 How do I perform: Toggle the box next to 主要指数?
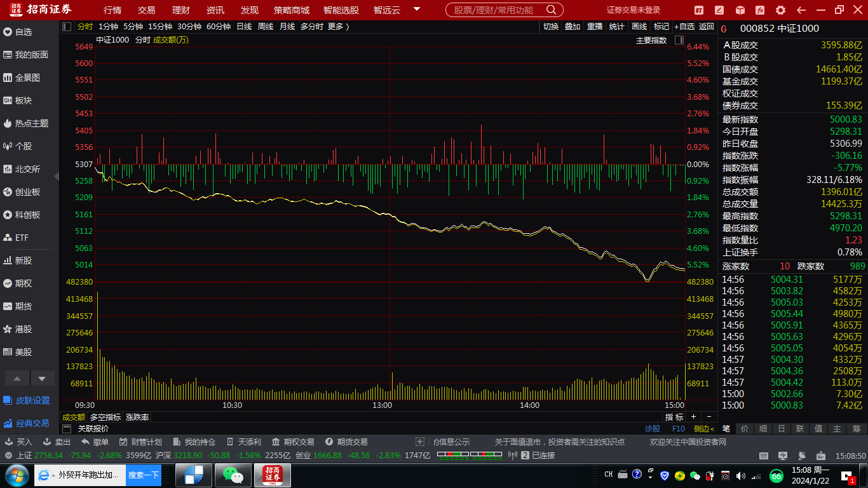coord(679,40)
